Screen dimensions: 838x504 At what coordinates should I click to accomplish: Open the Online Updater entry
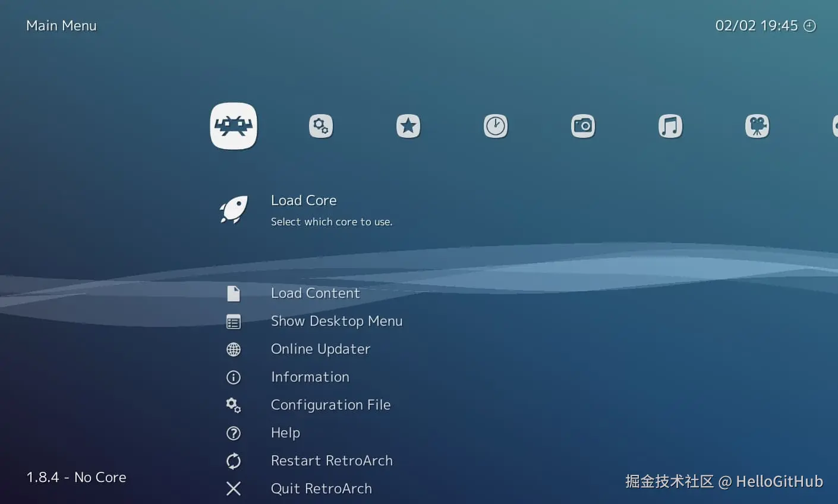click(321, 349)
